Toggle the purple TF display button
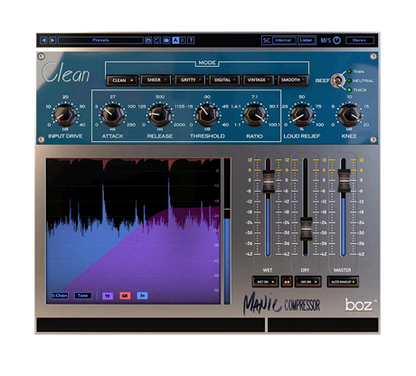This screenshot has width=416, height=376. (x=108, y=296)
